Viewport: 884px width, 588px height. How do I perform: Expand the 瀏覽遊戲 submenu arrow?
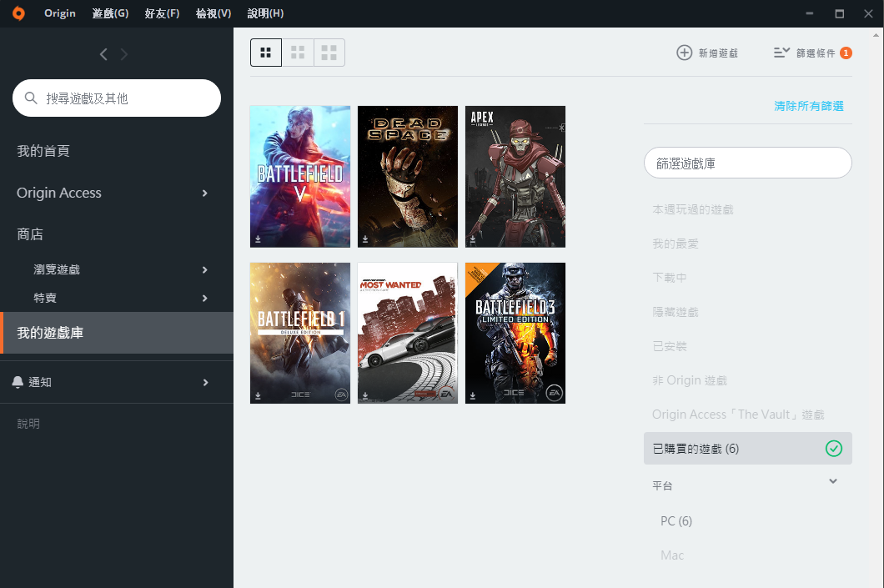[204, 269]
